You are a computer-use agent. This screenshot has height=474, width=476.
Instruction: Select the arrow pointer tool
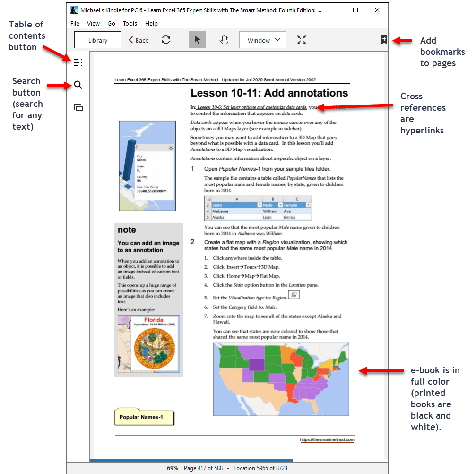click(x=197, y=40)
